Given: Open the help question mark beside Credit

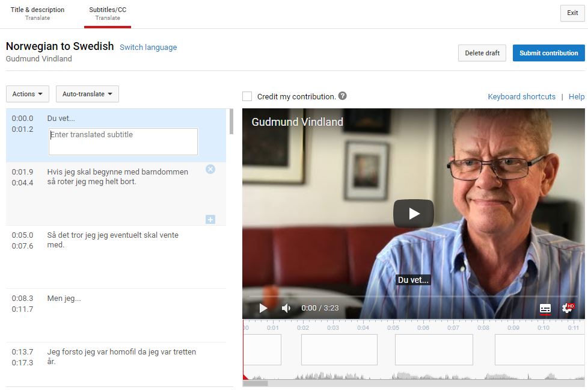Looking at the screenshot, I should [342, 96].
